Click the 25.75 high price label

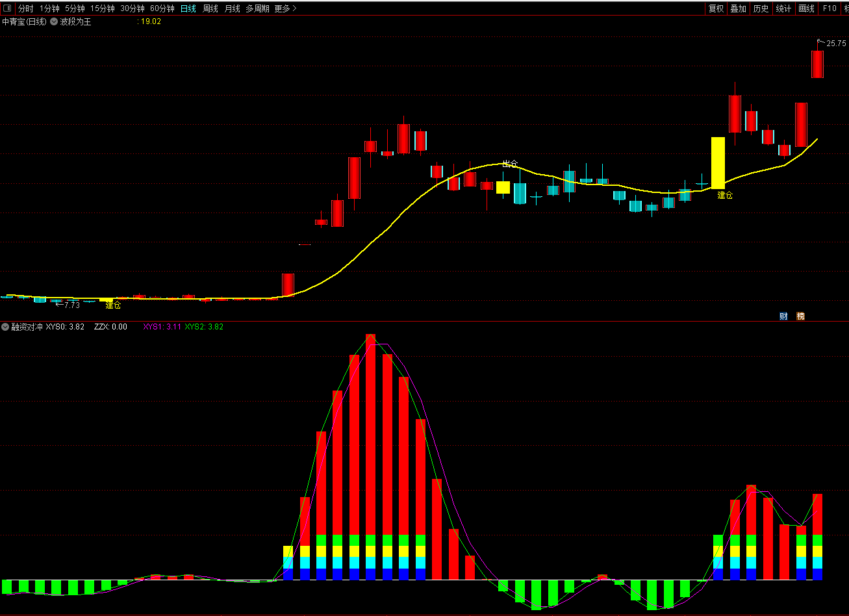[836, 44]
